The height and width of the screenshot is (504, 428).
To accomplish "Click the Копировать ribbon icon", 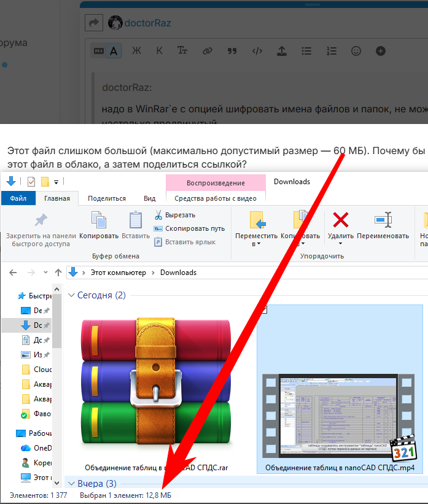I will (x=99, y=220).
